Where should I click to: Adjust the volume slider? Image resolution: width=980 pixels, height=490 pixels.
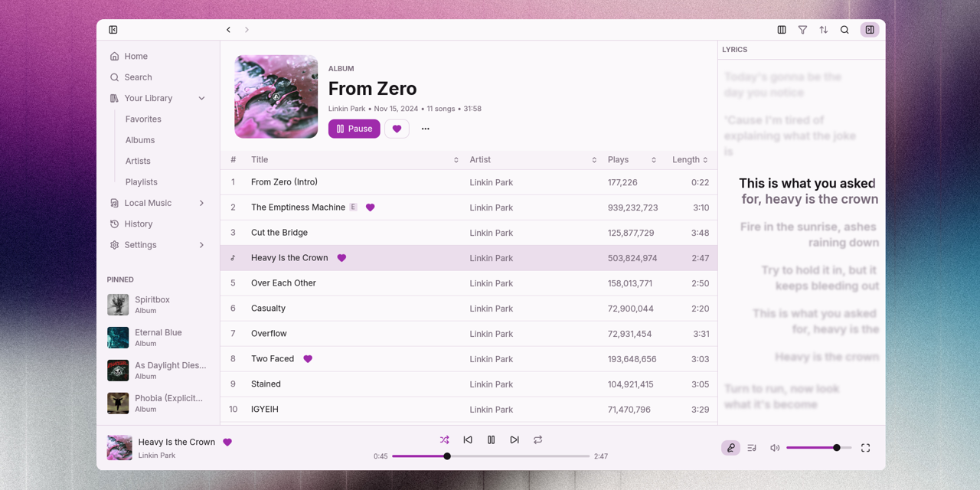[818, 448]
